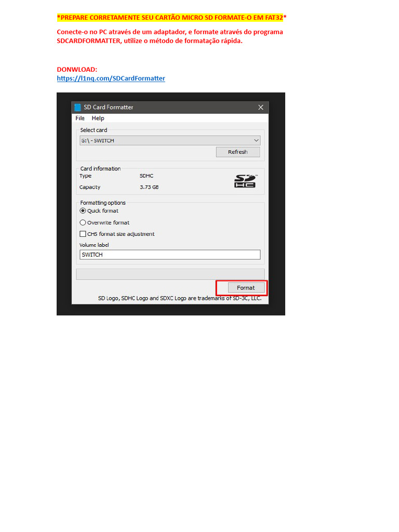Image resolution: width=399 pixels, height=532 pixels.
Task: Click the '3.73 GB' capacity value
Action: 149,187
